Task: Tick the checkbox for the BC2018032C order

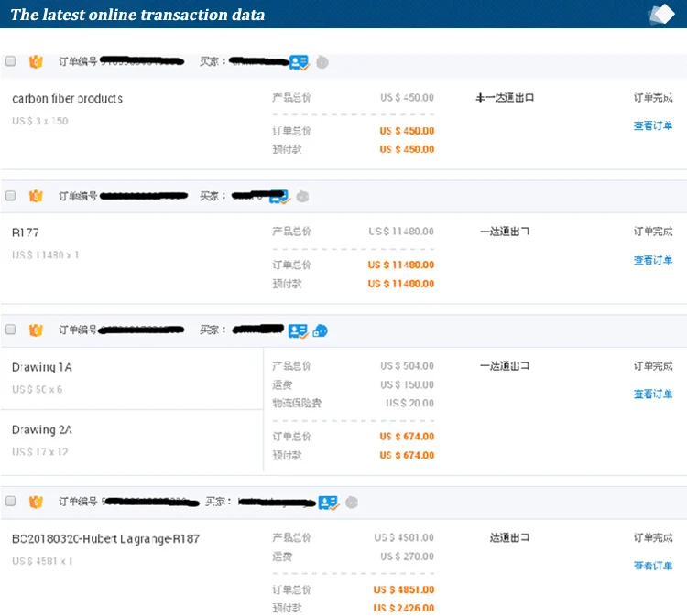Action: pos(11,502)
